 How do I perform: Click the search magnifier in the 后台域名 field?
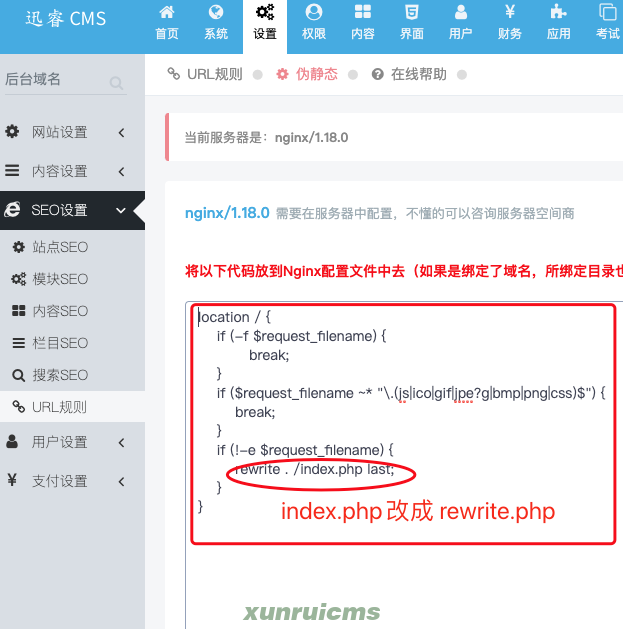point(116,83)
